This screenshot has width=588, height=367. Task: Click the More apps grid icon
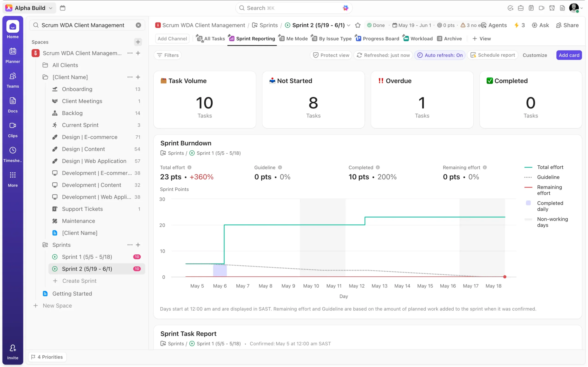pos(13,175)
